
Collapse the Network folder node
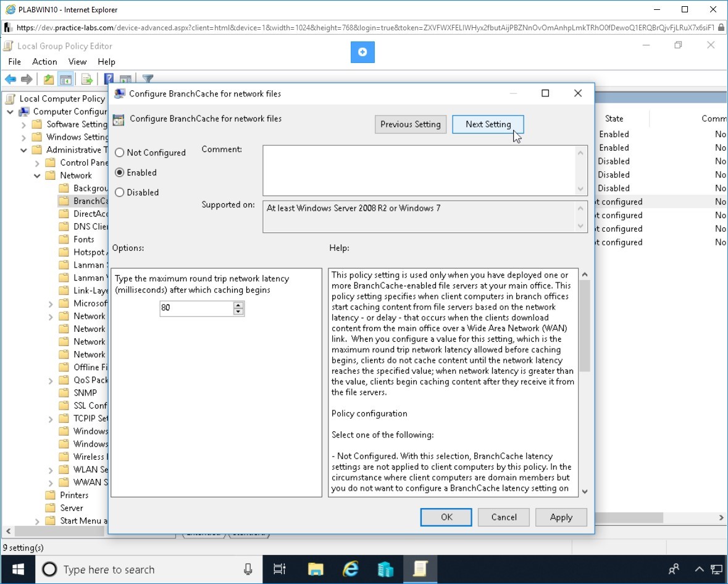pyautogui.click(x=37, y=176)
